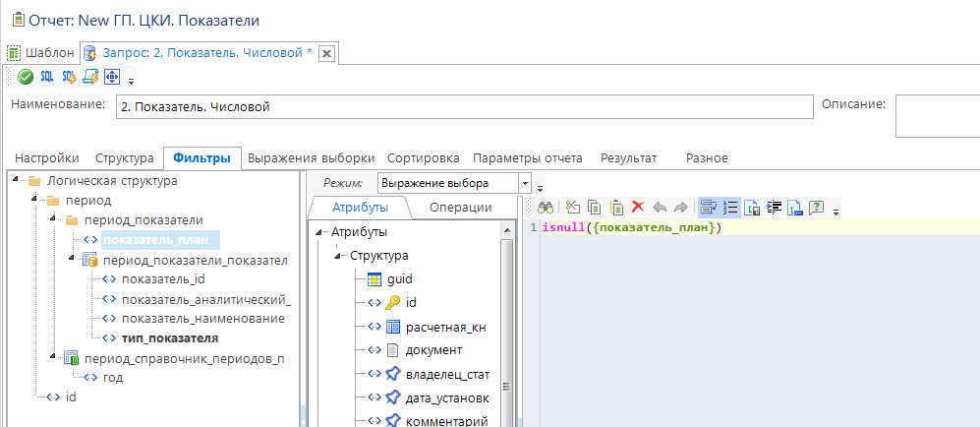
Task: Open the Операции tab
Action: [460, 208]
